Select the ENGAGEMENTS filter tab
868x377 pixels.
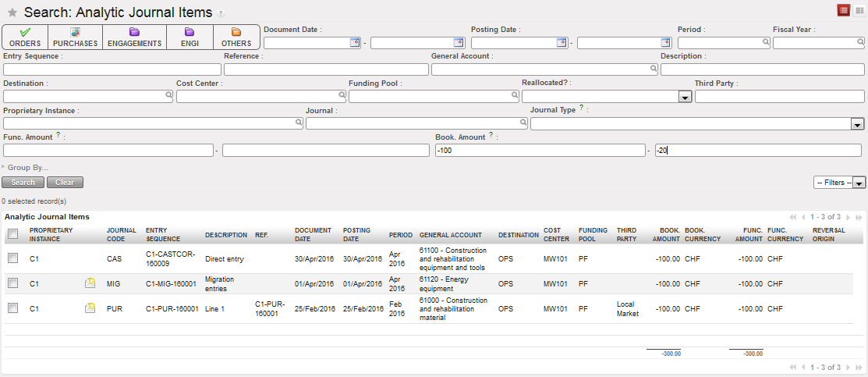134,37
